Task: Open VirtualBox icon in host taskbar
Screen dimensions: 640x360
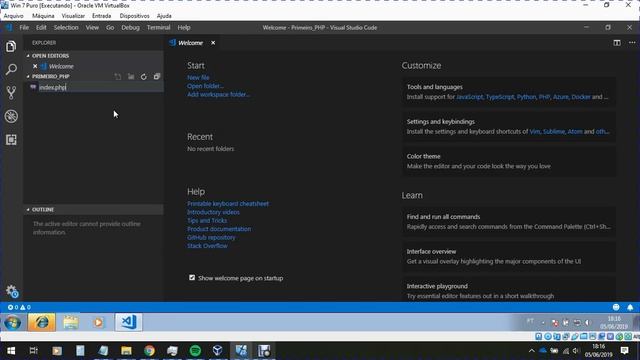Action: (218, 351)
